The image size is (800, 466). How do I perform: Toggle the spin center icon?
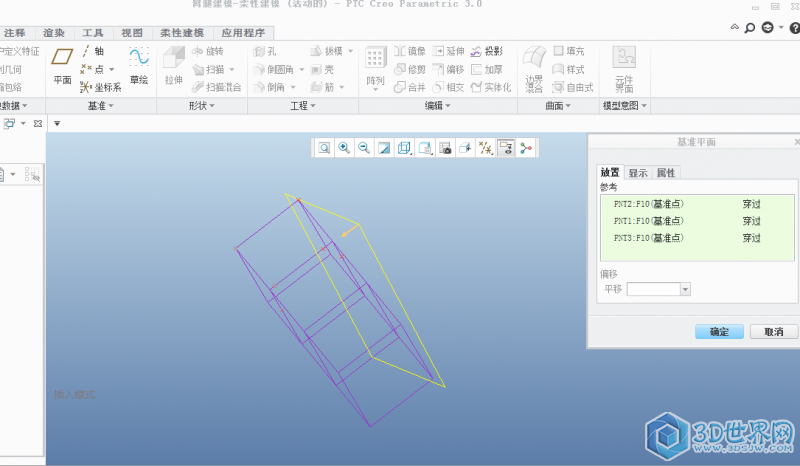pos(526,148)
